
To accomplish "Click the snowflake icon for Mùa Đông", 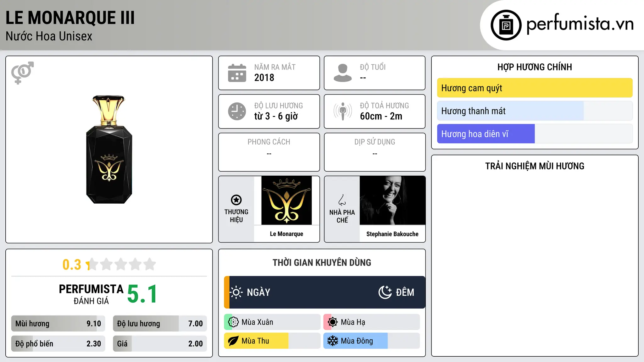I will tap(333, 341).
